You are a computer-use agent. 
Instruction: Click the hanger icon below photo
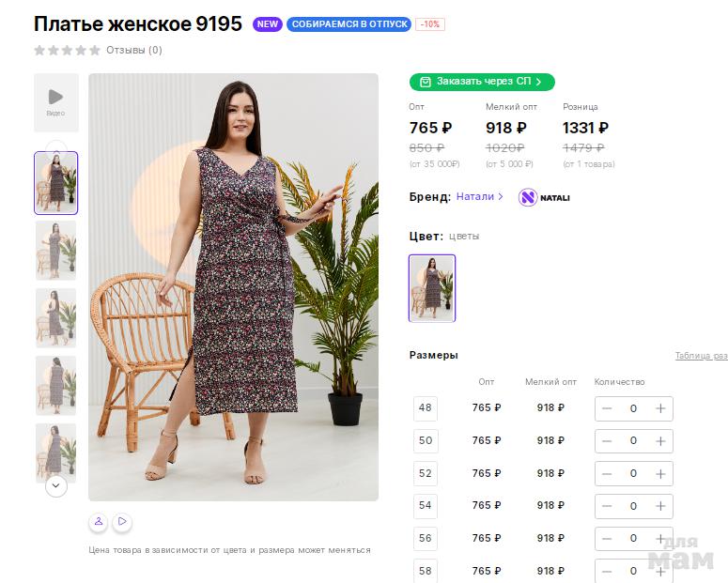click(98, 521)
